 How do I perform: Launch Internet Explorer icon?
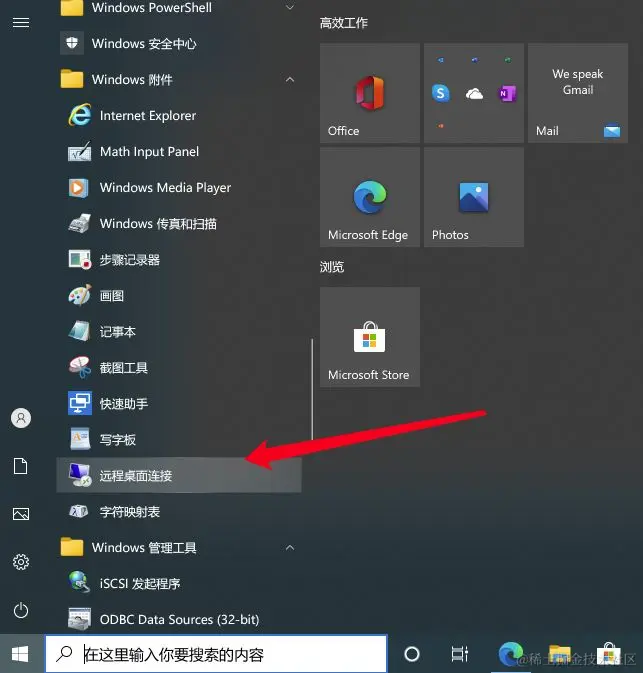[79, 115]
